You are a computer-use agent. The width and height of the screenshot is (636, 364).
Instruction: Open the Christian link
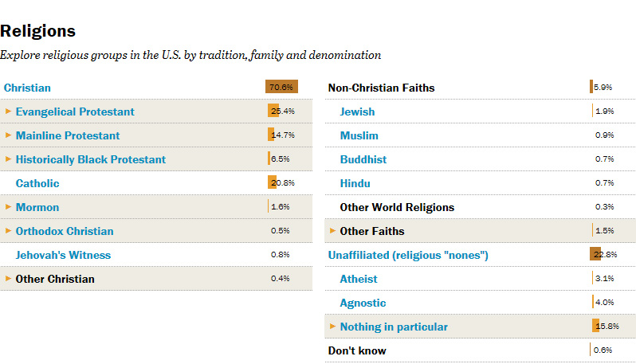27,88
